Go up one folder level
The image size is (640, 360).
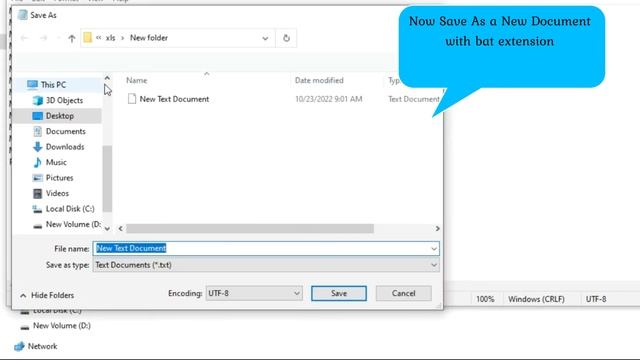72,38
